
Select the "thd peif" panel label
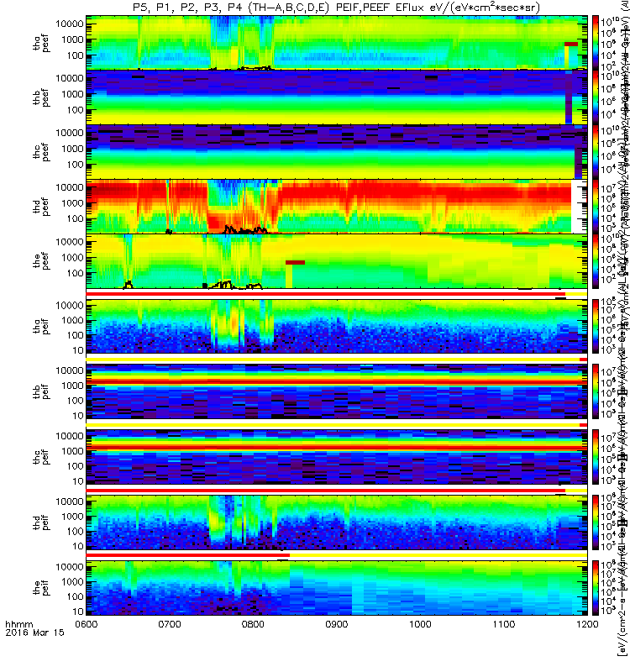[41, 522]
